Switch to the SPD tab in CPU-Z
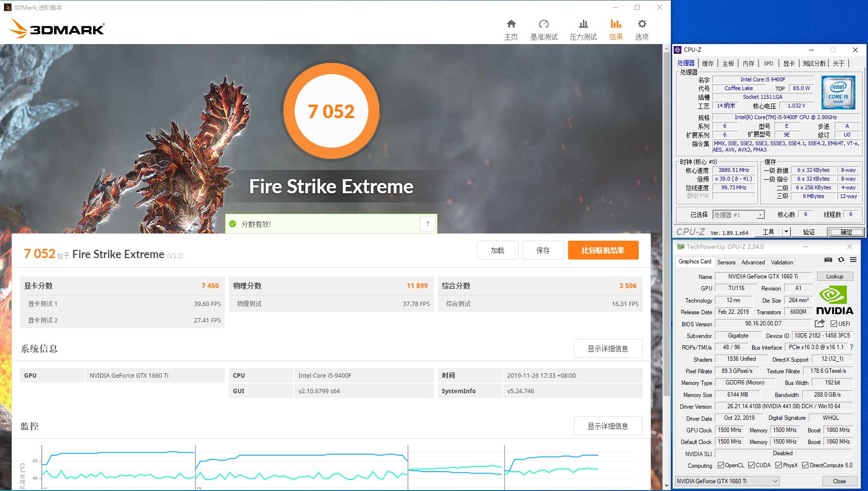Image resolution: width=868 pixels, height=491 pixels. point(768,63)
